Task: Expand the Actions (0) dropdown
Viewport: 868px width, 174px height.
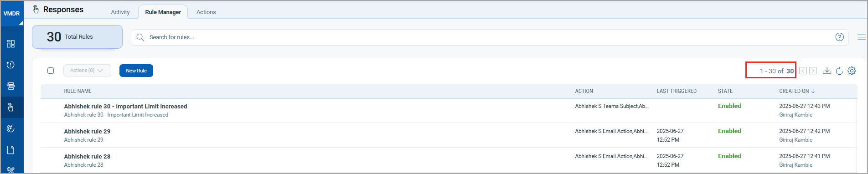Action: click(x=87, y=71)
